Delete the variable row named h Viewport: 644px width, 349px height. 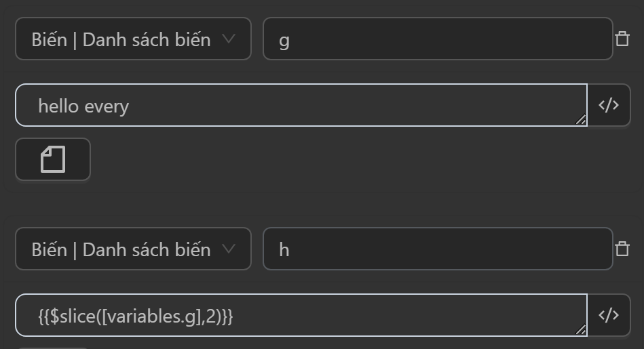point(622,249)
